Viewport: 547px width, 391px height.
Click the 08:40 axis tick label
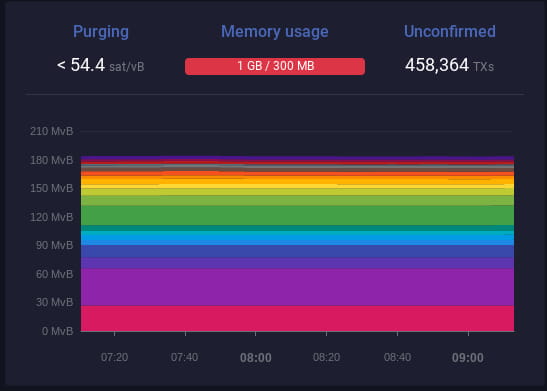point(397,357)
